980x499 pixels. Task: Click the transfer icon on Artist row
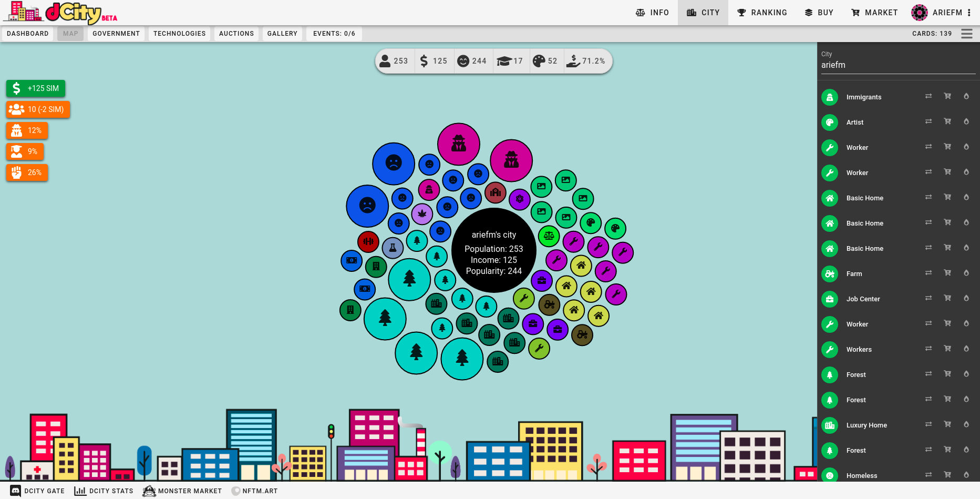pos(929,121)
